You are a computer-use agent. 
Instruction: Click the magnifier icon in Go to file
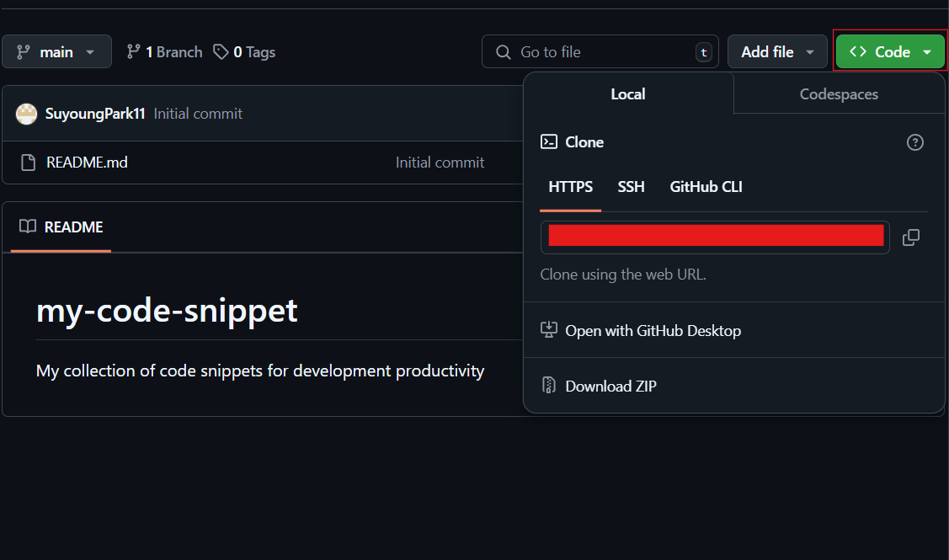503,52
